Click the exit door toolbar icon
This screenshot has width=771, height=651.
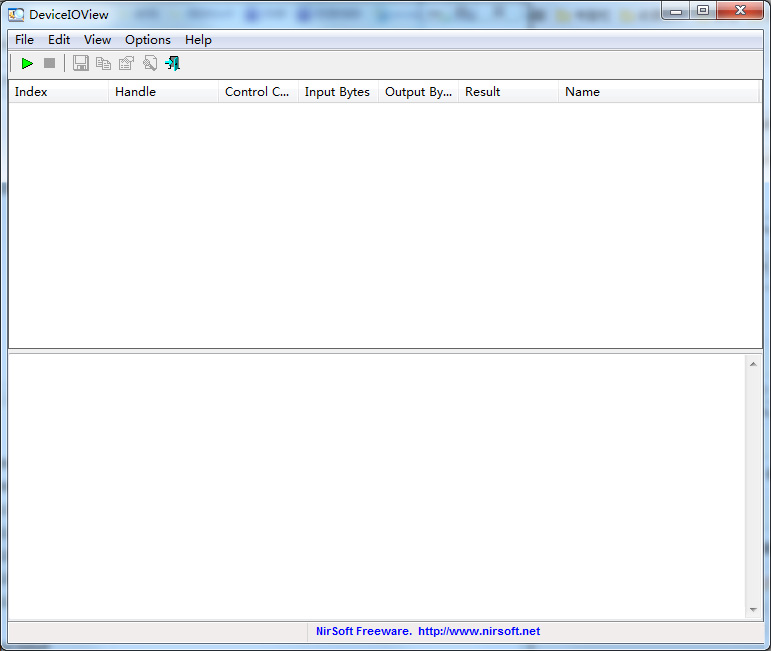[x=173, y=63]
